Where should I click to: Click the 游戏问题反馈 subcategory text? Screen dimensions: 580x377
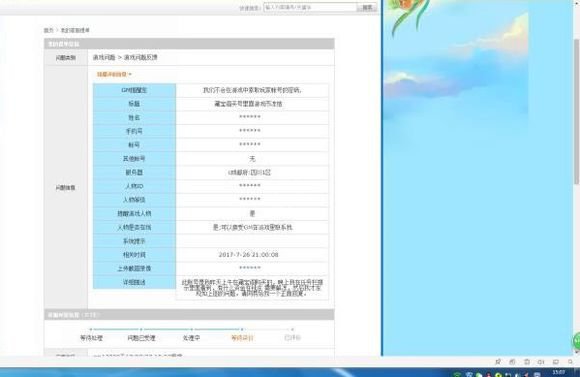141,57
